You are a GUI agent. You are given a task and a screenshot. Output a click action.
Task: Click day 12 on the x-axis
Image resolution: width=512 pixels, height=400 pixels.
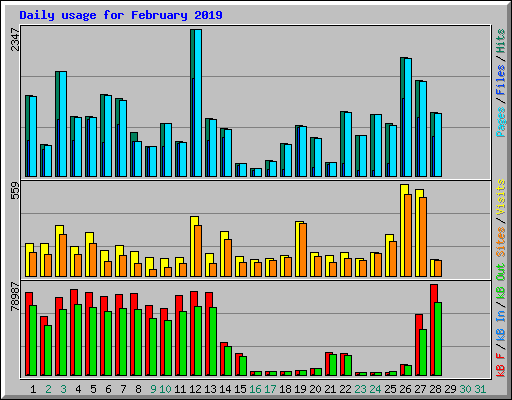(195, 389)
